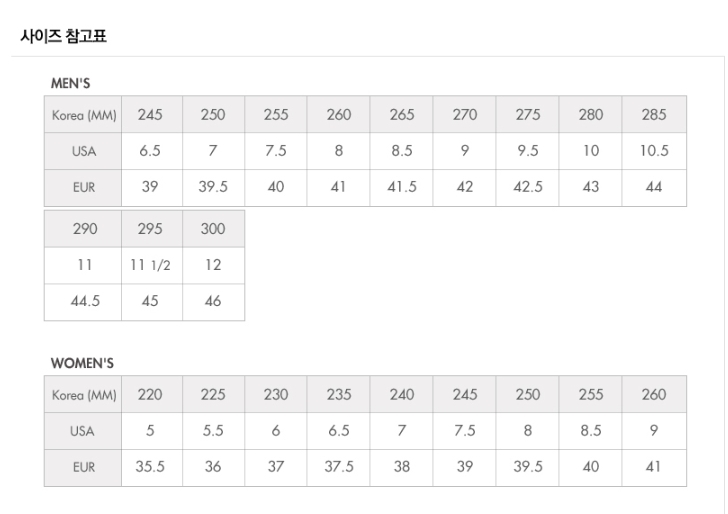Select men's Korea size 285 cell
This screenshot has height=514, width=728.
(654, 115)
